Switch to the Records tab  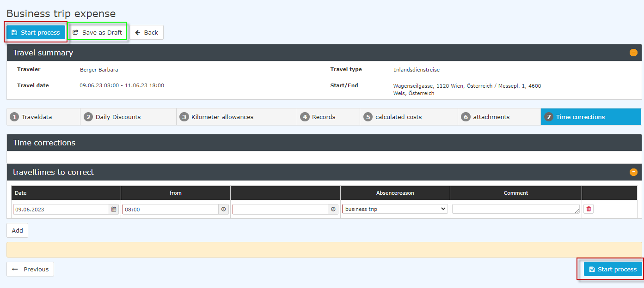[329, 117]
